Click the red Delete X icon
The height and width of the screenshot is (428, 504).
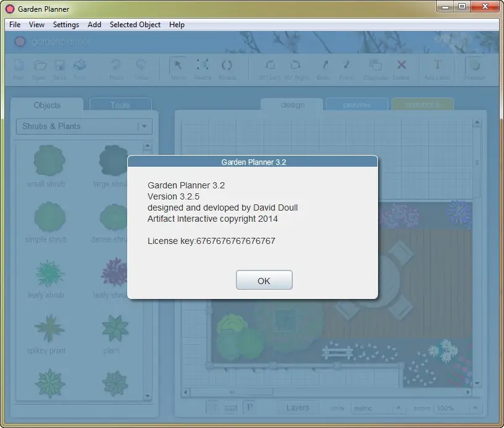coord(401,65)
